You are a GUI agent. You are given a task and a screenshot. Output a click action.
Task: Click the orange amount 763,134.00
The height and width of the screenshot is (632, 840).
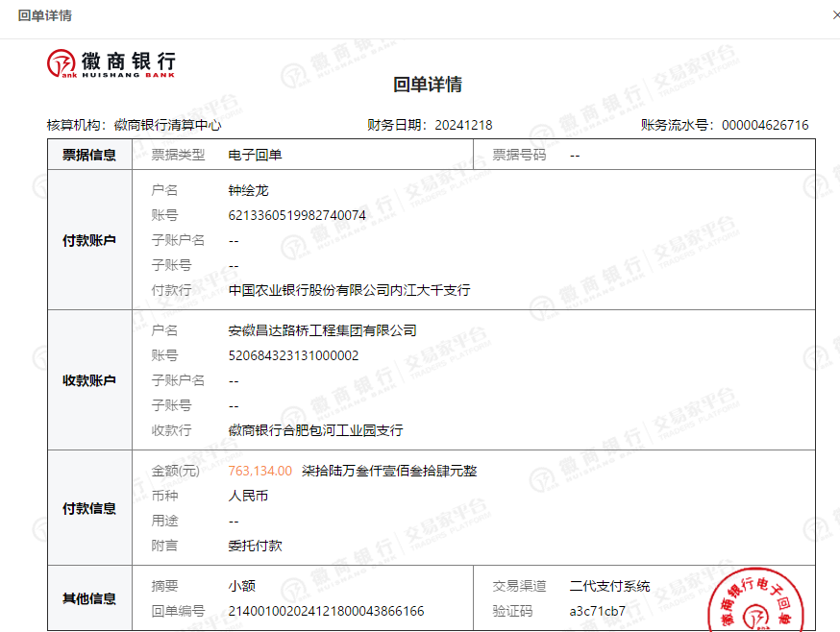pos(259,471)
